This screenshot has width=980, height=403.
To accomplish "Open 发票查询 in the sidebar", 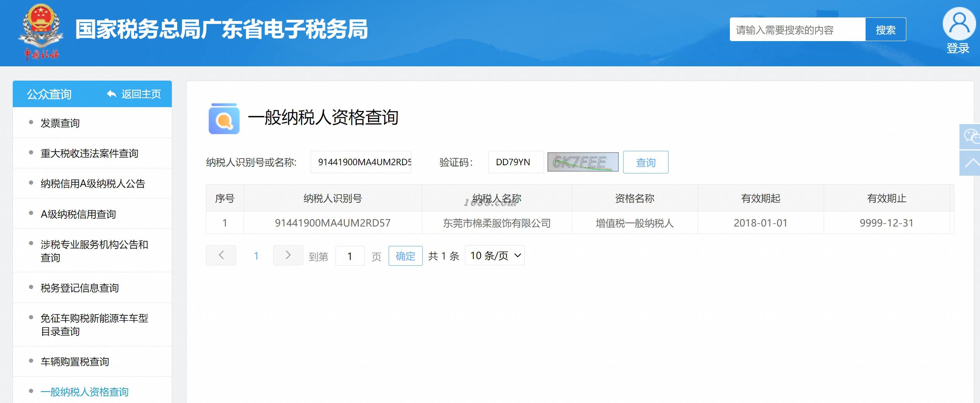I will tap(60, 123).
